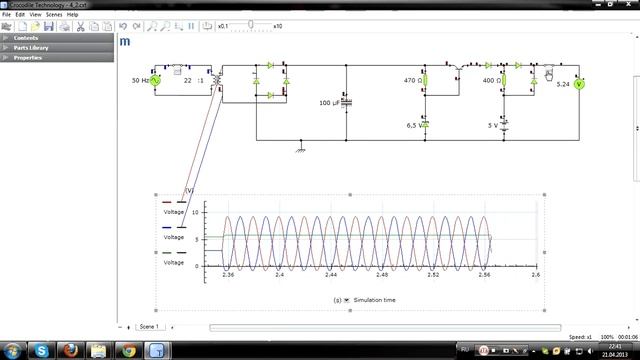The image size is (640, 360).
Task: Click the leftmost crocodile toolbar icon
Action: 7,27
